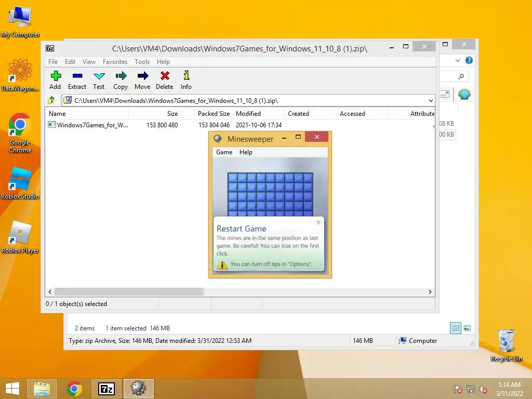Expand the 7-Zip address path dropdown
This screenshot has width=532, height=399.
click(431, 100)
